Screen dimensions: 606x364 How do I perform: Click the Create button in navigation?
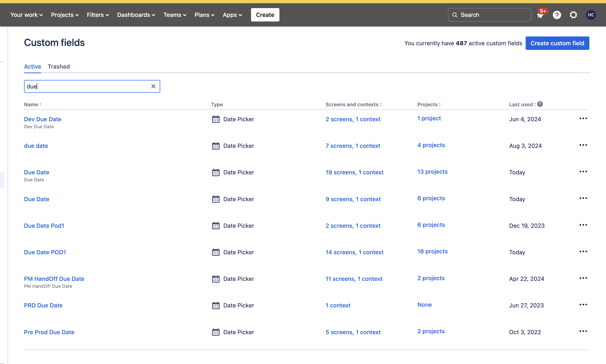click(265, 15)
